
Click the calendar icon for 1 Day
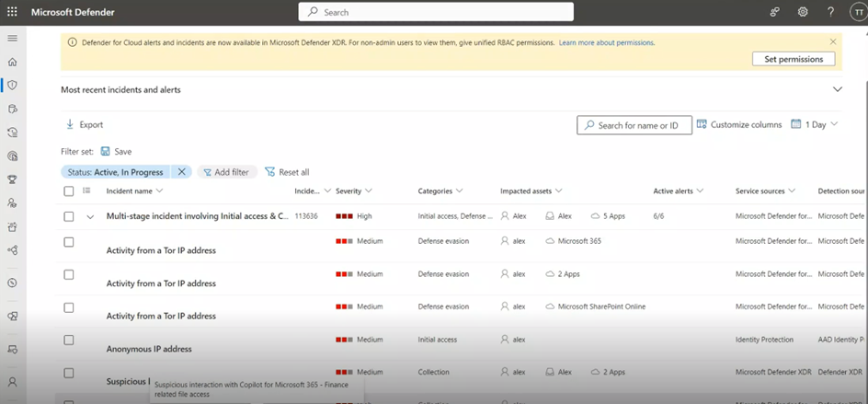(x=796, y=124)
